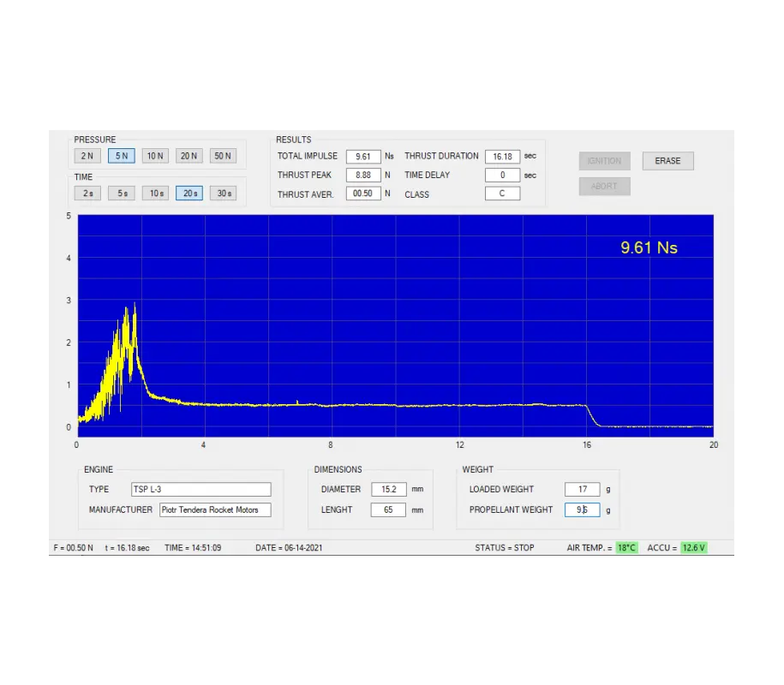784x685 pixels.
Task: Edit the Manufacturer field
Action: pos(216,509)
